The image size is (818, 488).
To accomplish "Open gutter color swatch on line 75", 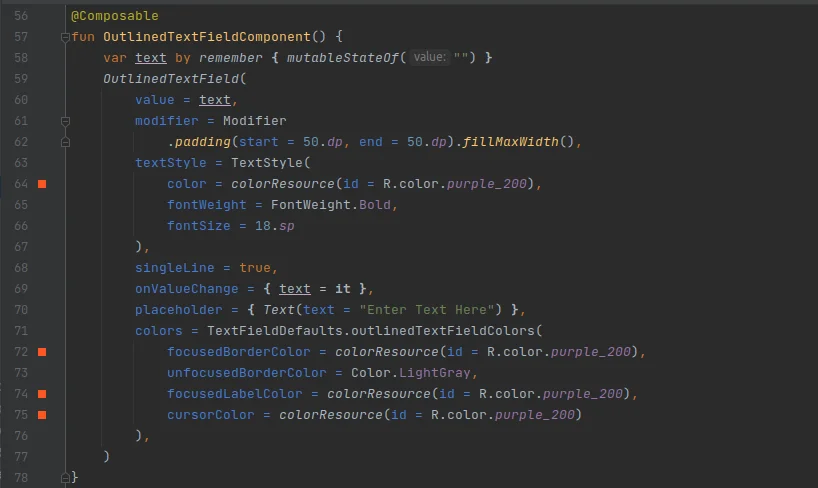I will pyautogui.click(x=42, y=415).
